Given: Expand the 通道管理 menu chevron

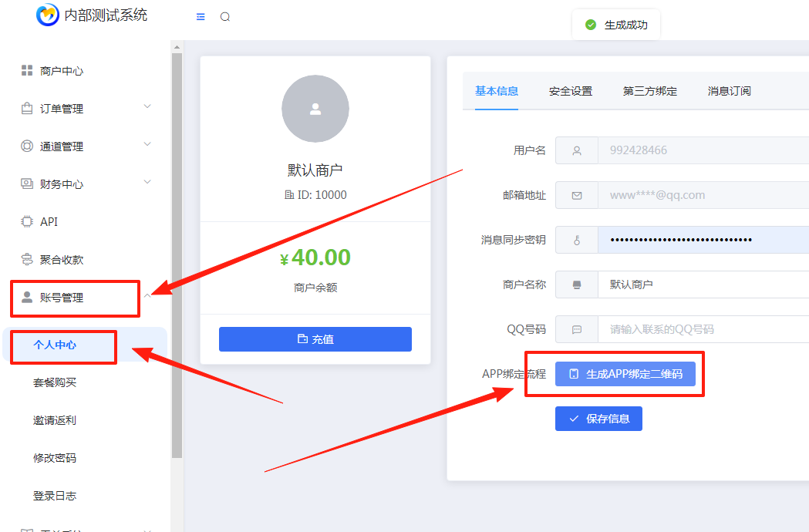Looking at the screenshot, I should pos(147,144).
